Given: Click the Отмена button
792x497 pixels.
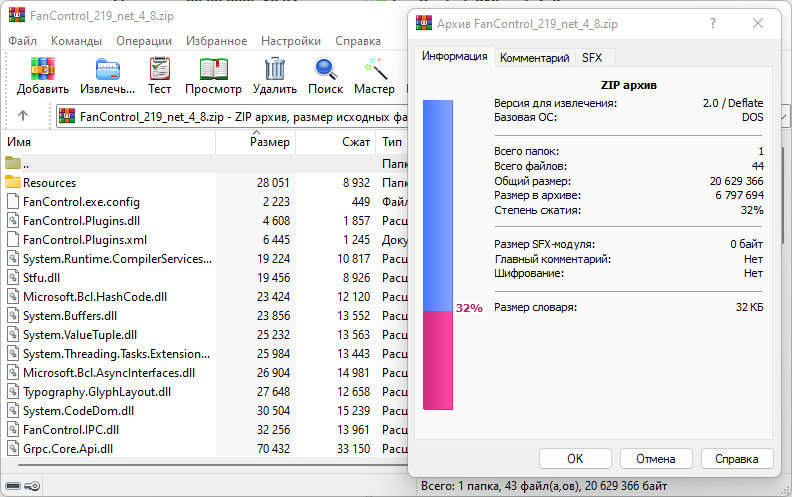Looking at the screenshot, I should click(656, 459).
